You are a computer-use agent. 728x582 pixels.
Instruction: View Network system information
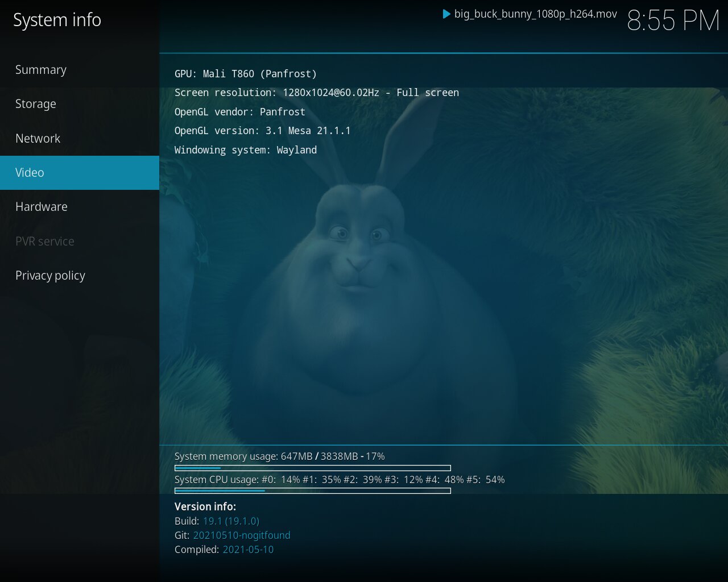[x=38, y=138]
